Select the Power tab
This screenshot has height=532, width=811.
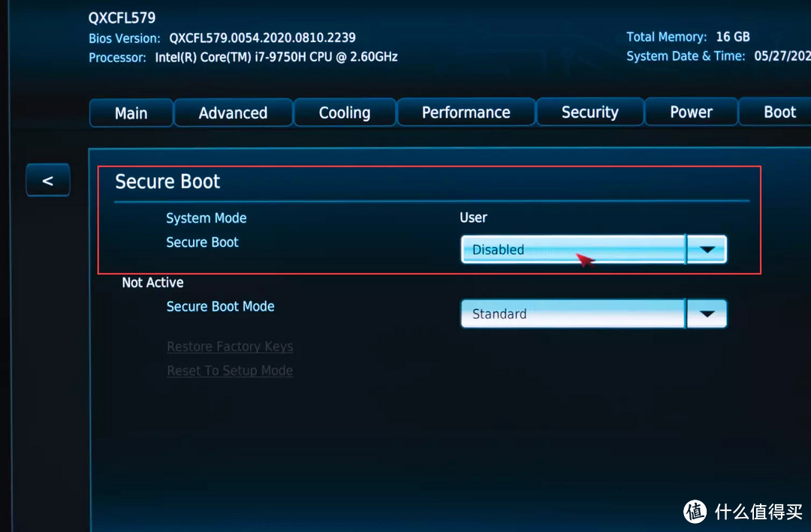pyautogui.click(x=691, y=112)
